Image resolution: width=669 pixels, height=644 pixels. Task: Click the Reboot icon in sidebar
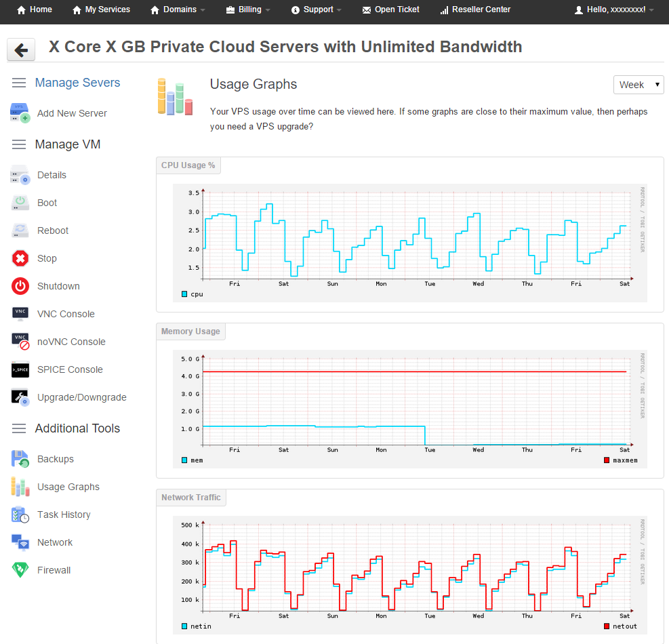tap(20, 230)
